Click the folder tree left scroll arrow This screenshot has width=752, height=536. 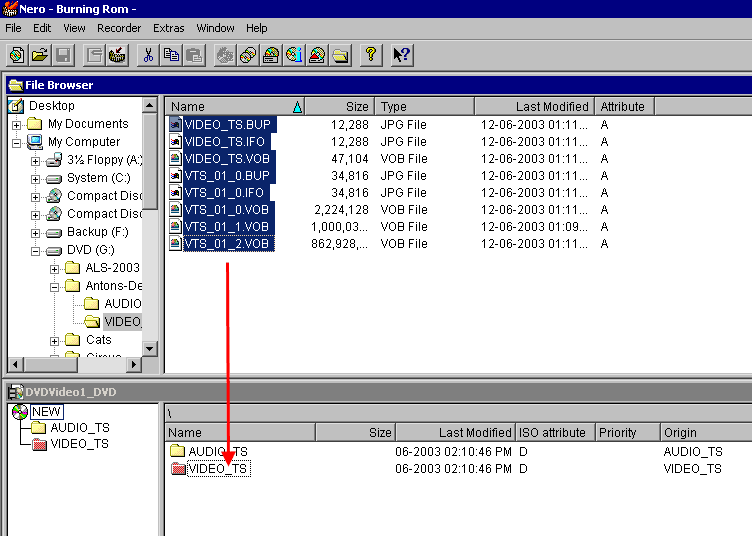[x=15, y=365]
